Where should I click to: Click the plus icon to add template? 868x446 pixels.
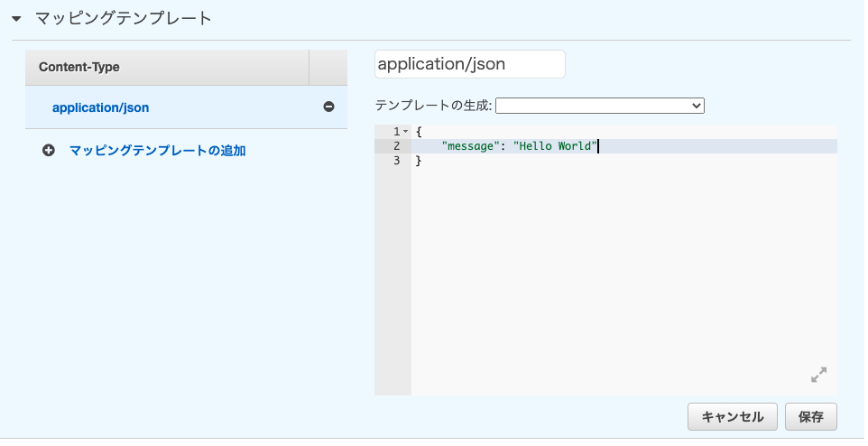pyautogui.click(x=49, y=150)
